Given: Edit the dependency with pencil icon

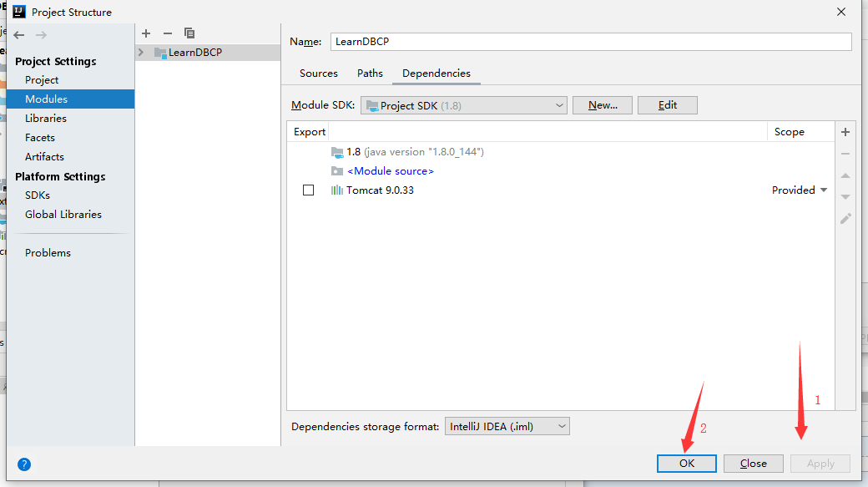Looking at the screenshot, I should click(845, 218).
